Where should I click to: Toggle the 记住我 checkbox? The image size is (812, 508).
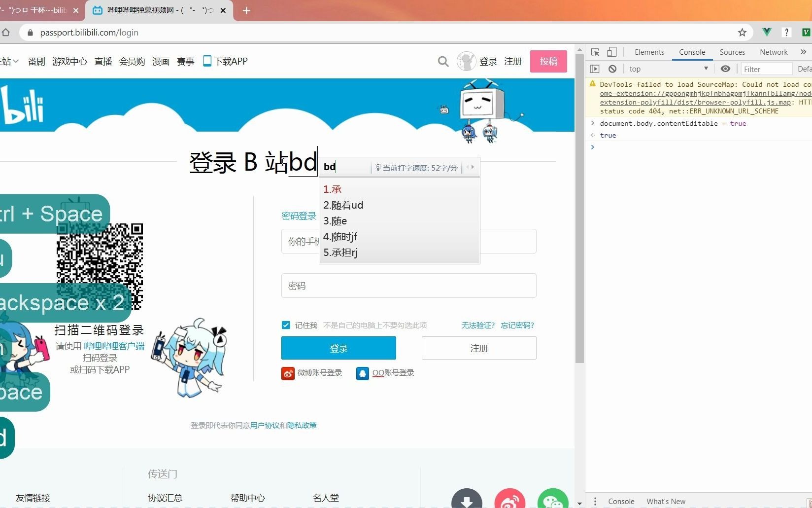286,325
